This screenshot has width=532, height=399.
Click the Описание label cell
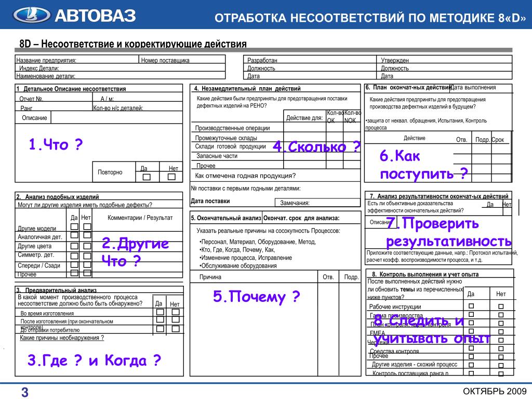click(34, 118)
